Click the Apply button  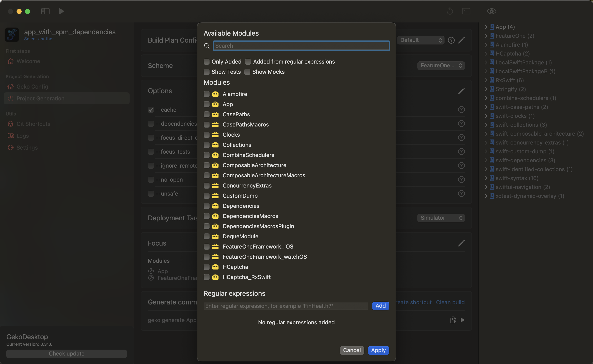pos(378,350)
